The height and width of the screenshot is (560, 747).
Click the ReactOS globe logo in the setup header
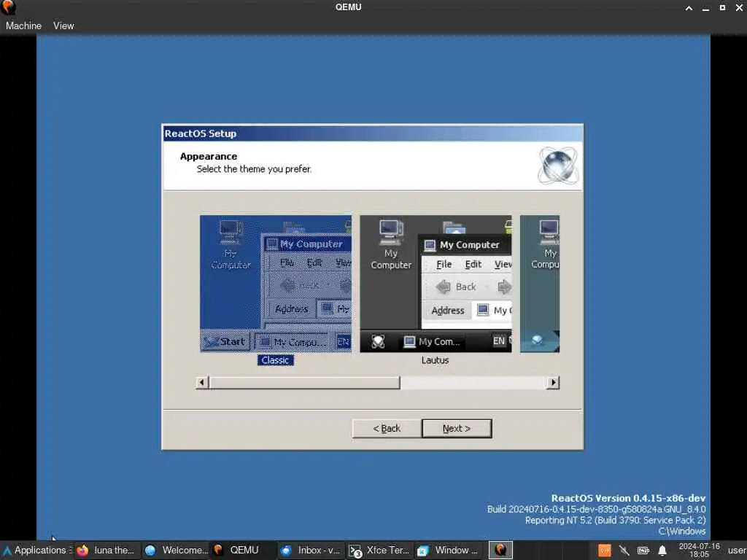click(558, 166)
